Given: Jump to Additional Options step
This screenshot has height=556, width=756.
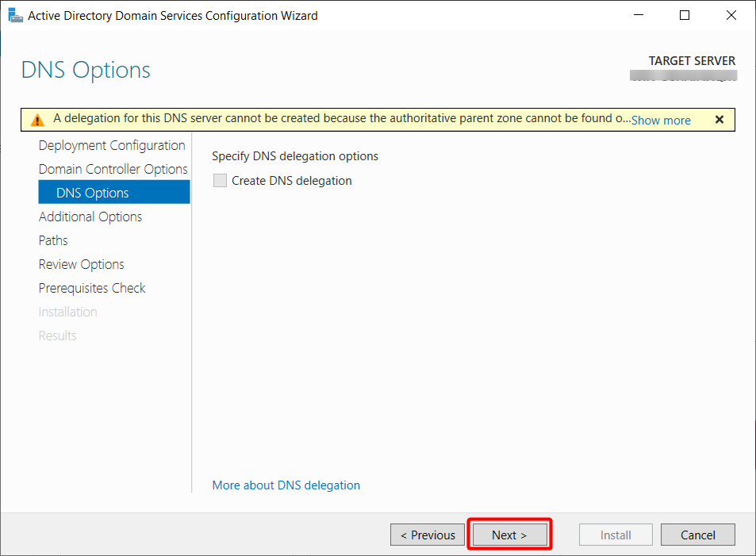Looking at the screenshot, I should pyautogui.click(x=90, y=217).
